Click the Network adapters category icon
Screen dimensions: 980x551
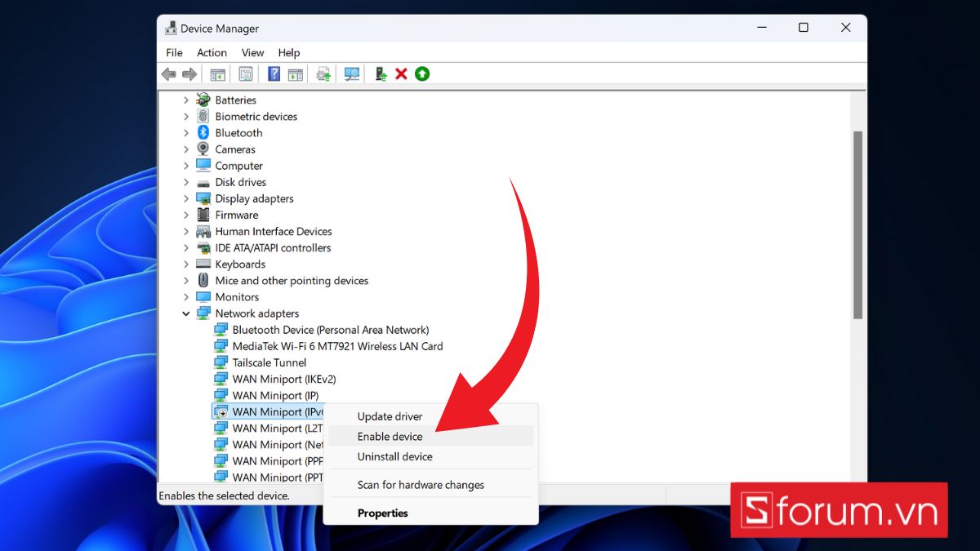[203, 313]
